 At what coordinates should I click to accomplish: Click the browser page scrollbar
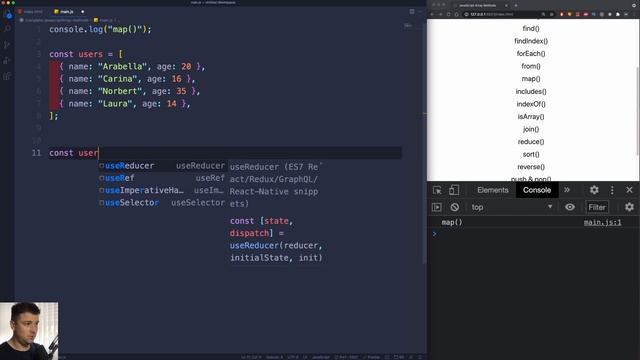[637, 110]
